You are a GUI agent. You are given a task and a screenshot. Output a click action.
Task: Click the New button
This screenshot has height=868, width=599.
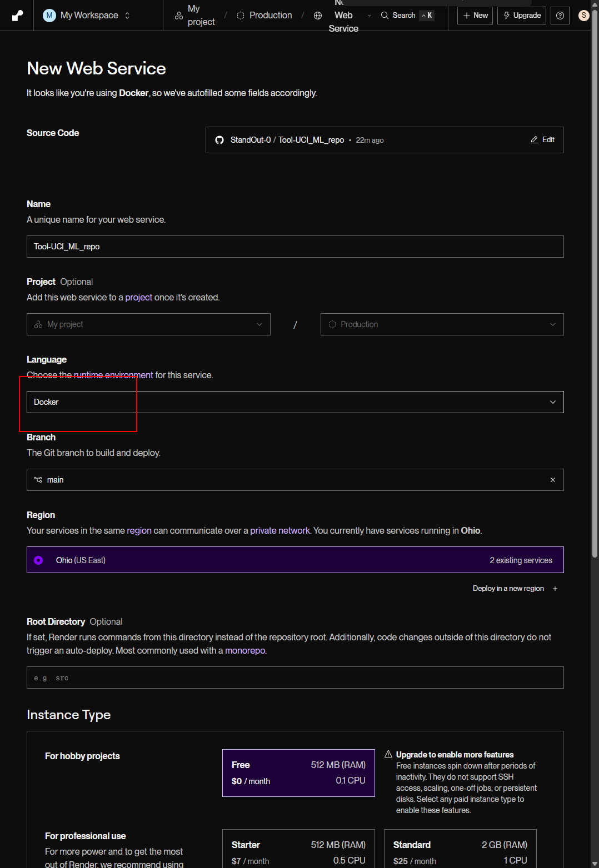click(x=475, y=16)
